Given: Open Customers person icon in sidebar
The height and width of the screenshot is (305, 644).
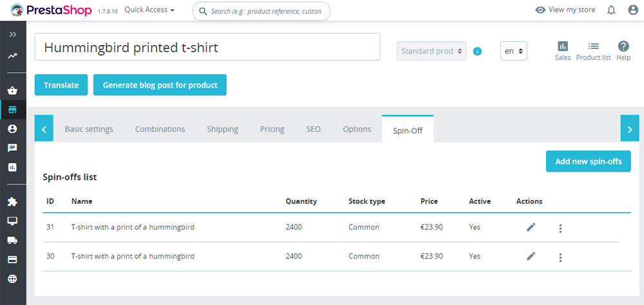Looking at the screenshot, I should [x=13, y=129].
